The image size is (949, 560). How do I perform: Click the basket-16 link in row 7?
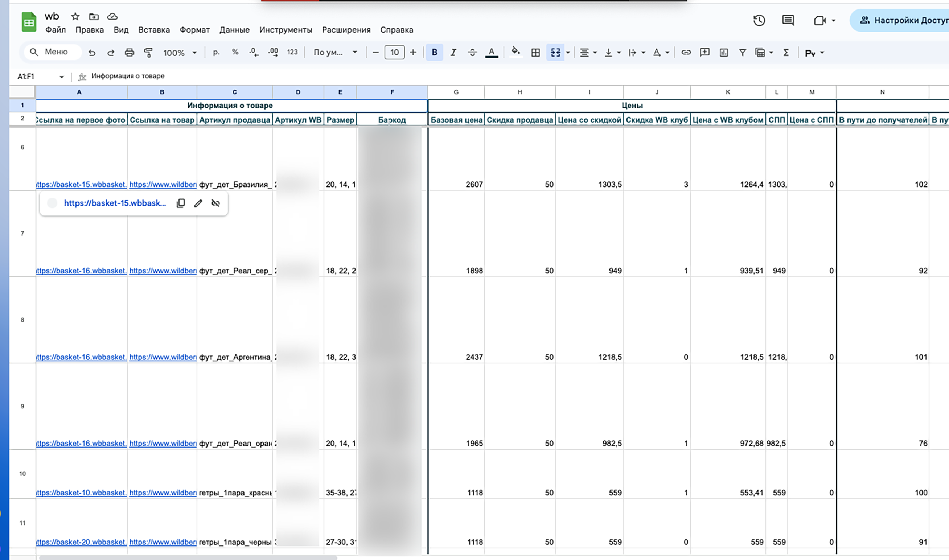click(82, 271)
